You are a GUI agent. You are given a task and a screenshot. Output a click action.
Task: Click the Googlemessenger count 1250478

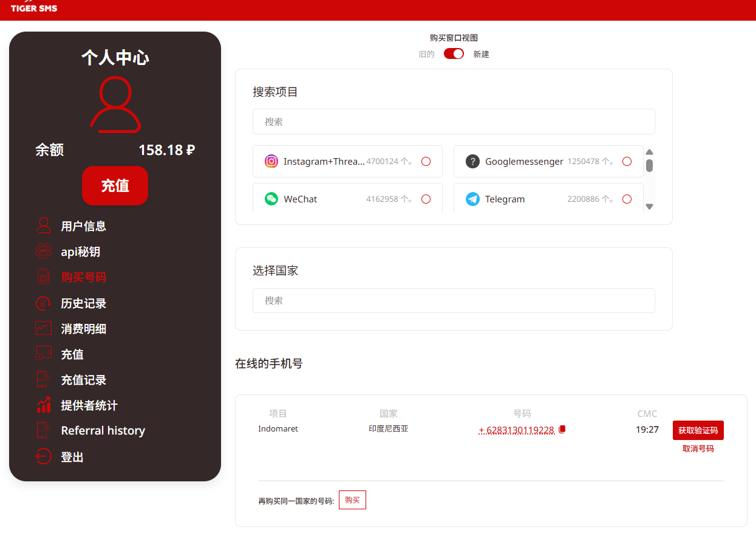584,161
